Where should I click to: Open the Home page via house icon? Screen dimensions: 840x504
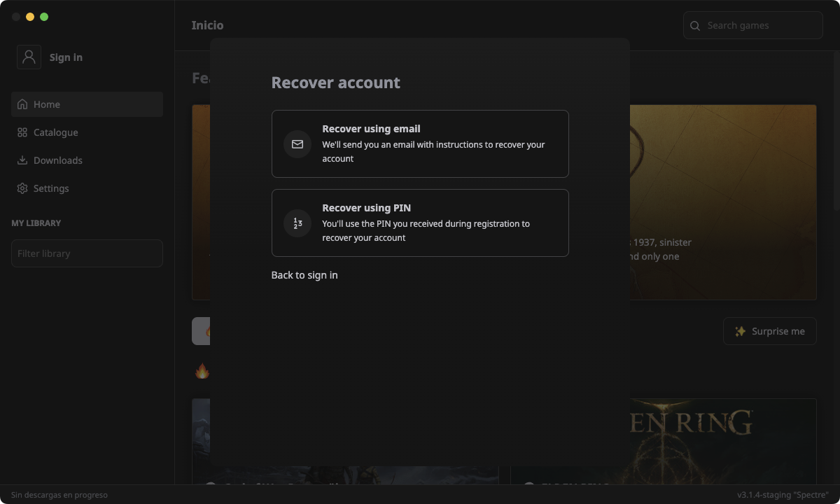[x=22, y=104]
